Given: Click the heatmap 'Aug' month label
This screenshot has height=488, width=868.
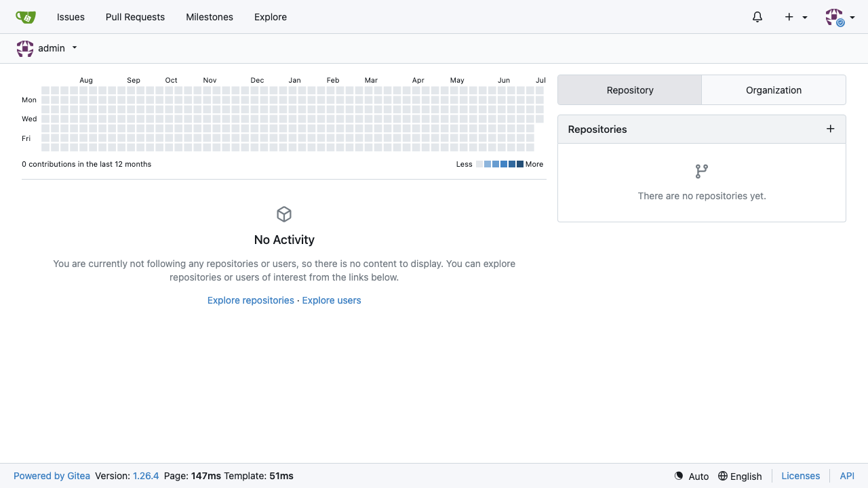Looking at the screenshot, I should pyautogui.click(x=86, y=80).
